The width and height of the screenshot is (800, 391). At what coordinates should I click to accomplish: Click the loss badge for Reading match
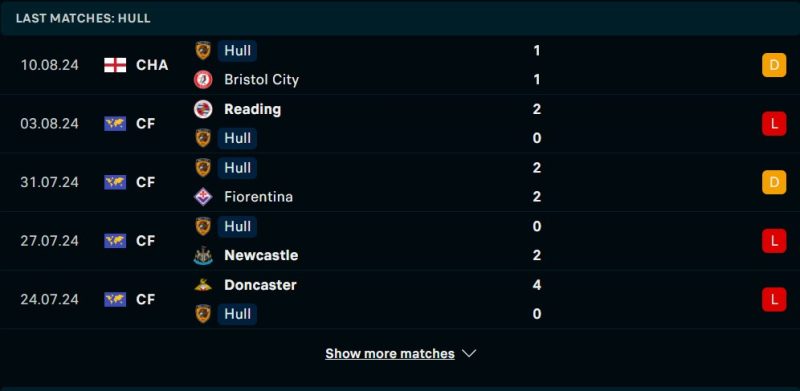774,124
